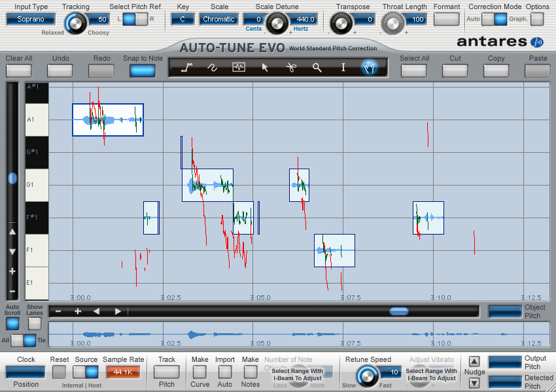Toggle Correction Mode Auto/Graph switch
Viewport: 556px width, 392px height.
[x=495, y=19]
